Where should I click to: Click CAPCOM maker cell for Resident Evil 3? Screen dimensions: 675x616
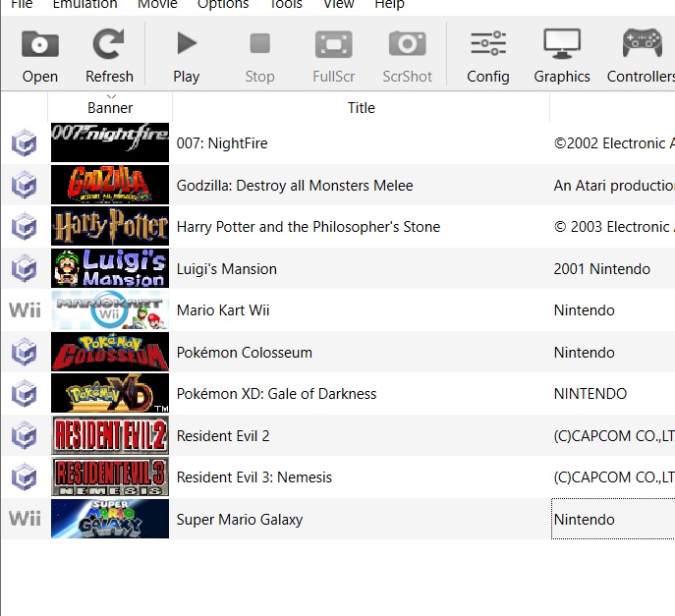pos(614,476)
